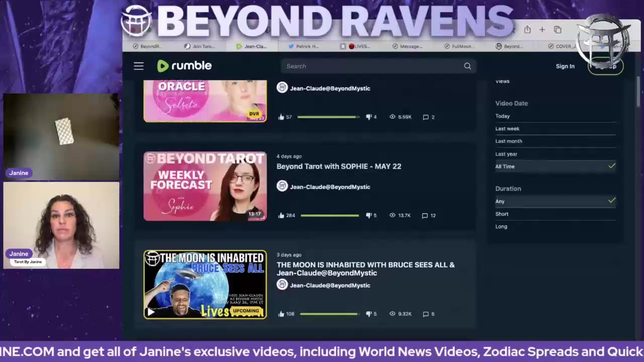Viewport: 644px width, 362px height.
Task: Filter videos by Today
Action: [x=502, y=116]
